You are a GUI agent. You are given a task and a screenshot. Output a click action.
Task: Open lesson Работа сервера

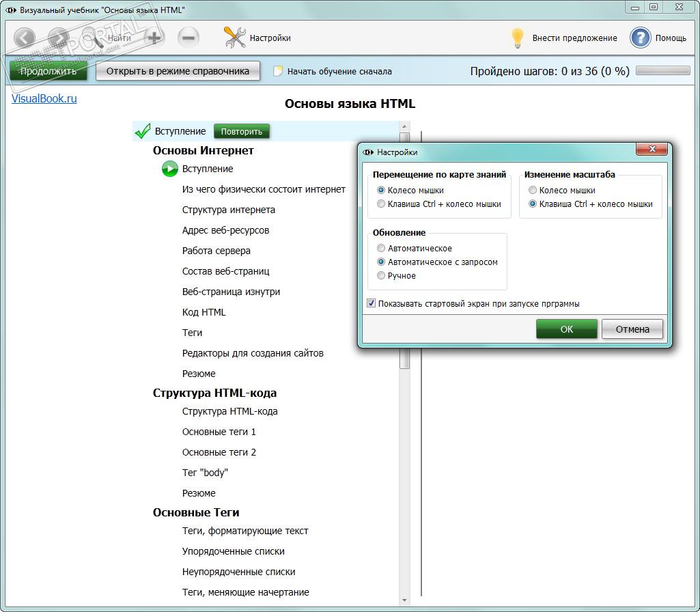(216, 251)
